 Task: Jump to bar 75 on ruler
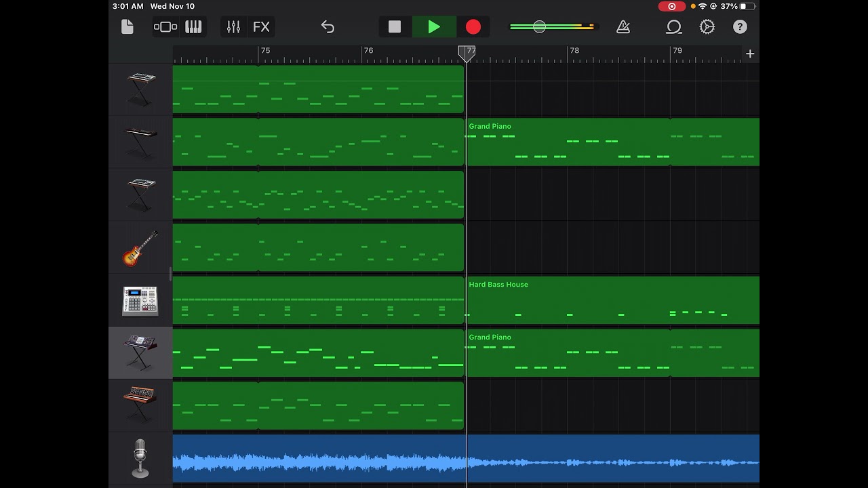pos(265,51)
